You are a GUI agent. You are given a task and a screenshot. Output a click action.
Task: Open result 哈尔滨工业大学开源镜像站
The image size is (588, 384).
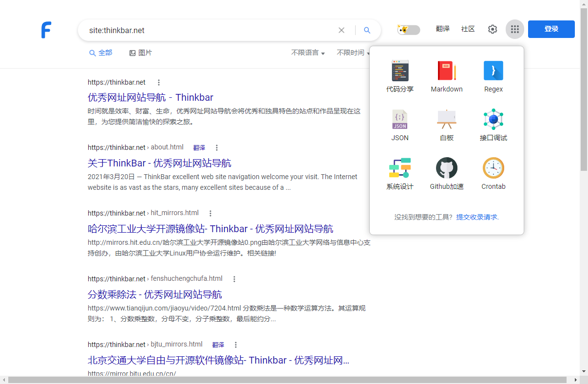click(x=210, y=229)
